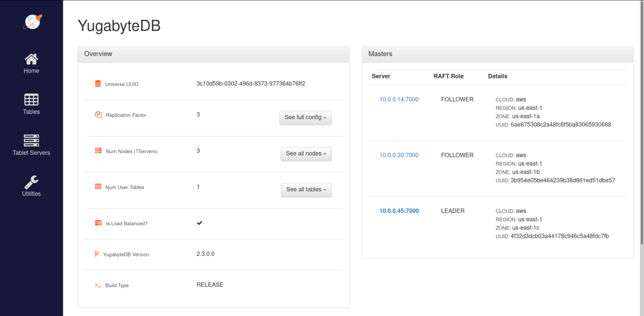Select the Tables menu label
This screenshot has width=644, height=316.
click(31, 112)
